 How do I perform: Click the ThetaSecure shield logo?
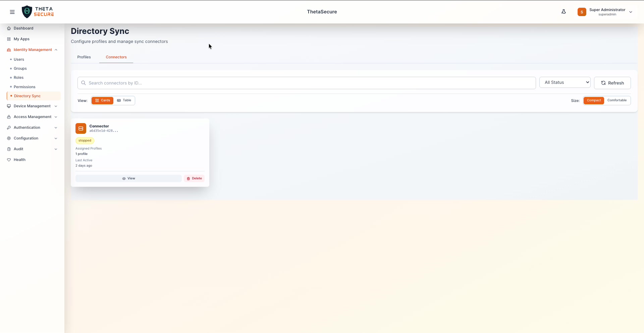pos(27,11)
